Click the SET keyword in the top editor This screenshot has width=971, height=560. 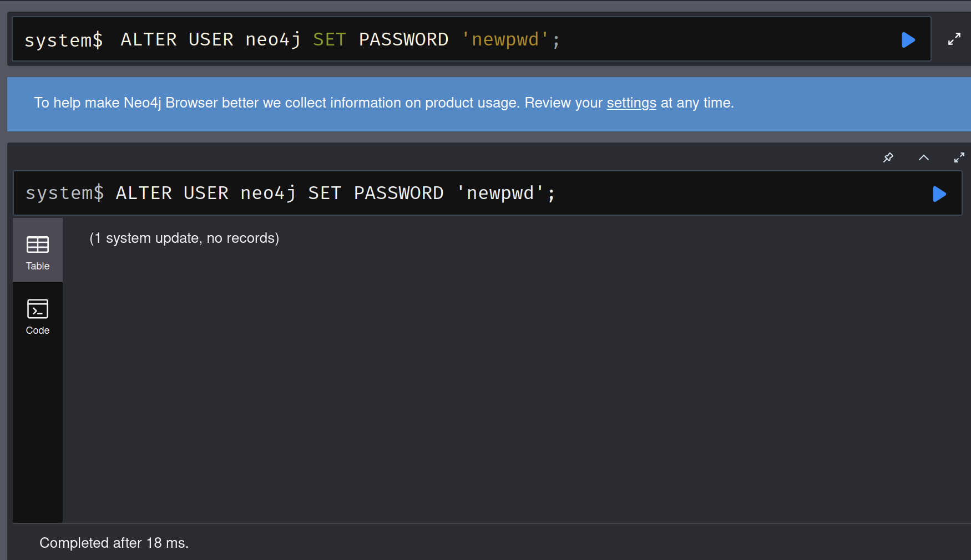point(329,40)
